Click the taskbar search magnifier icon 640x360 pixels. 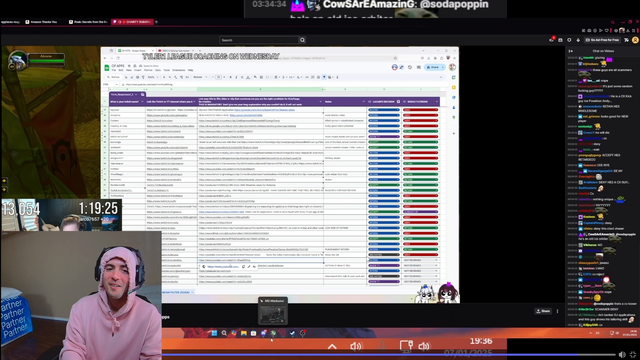(224, 333)
